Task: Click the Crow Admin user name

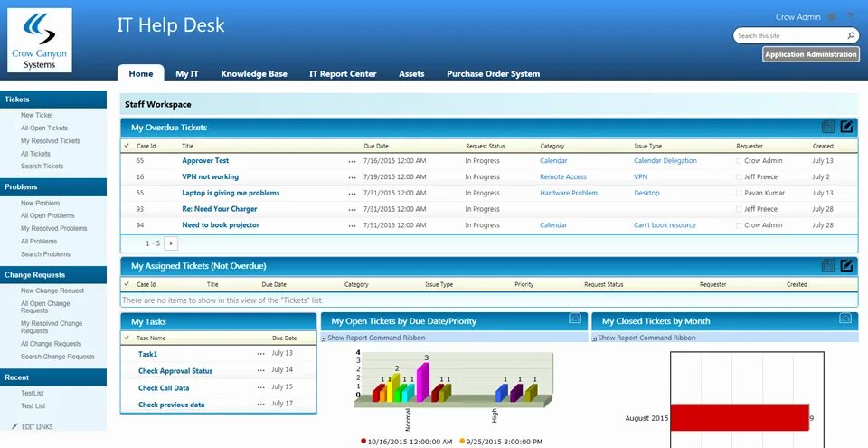Action: pos(797,17)
